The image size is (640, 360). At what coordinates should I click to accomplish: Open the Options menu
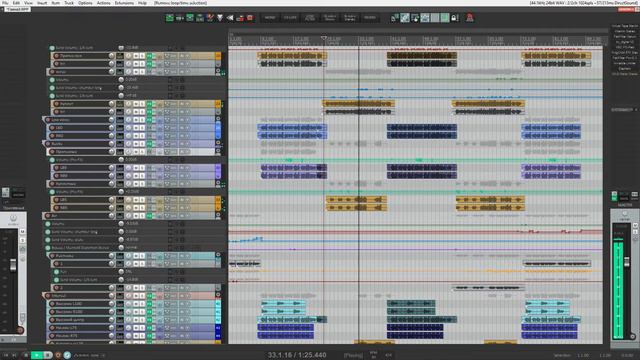[85, 3]
